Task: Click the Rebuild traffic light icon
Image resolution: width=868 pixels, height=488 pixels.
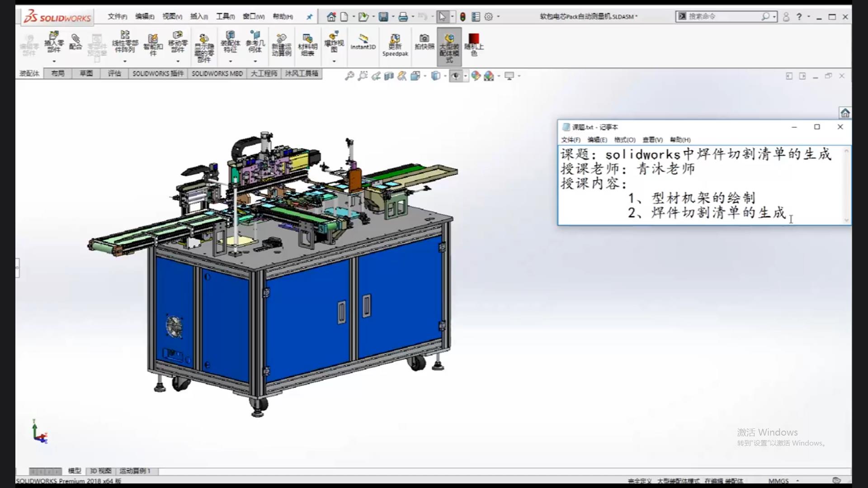Action: [462, 17]
